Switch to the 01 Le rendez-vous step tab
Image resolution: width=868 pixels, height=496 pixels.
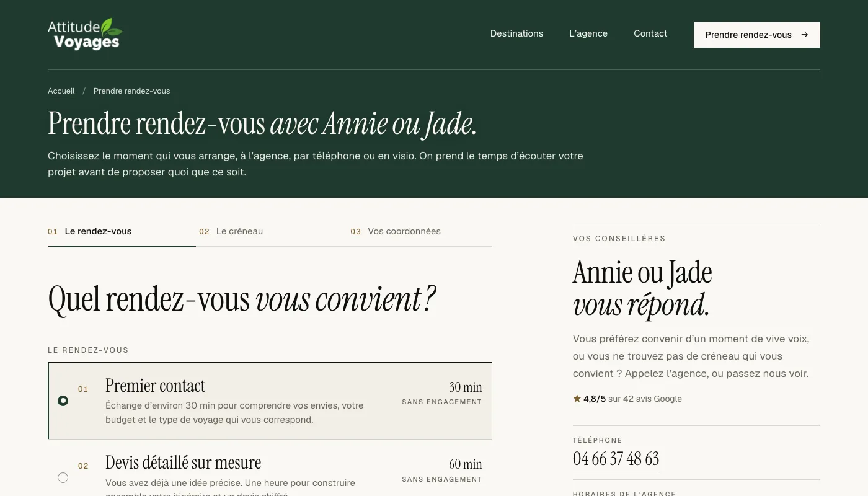click(x=122, y=231)
